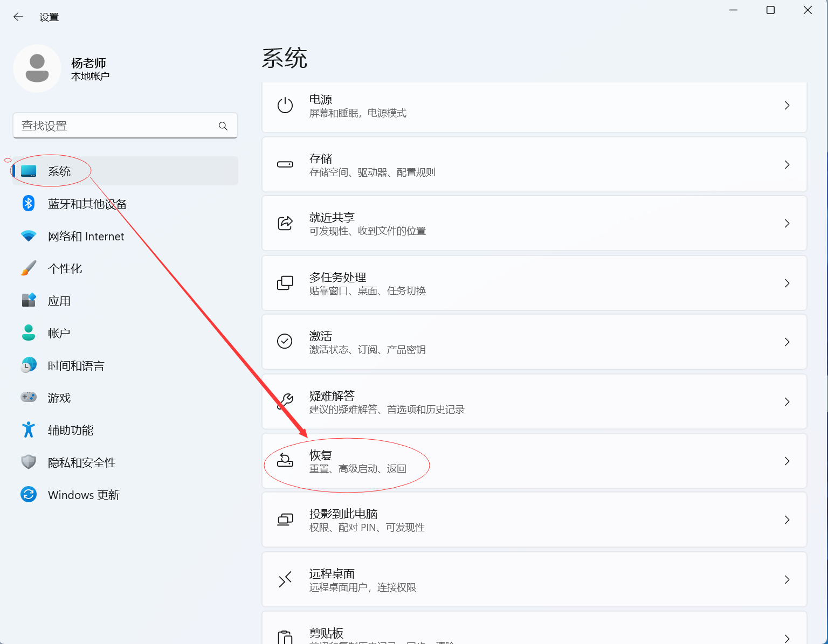Click the 系统 monitor icon in sidebar

tap(29, 171)
